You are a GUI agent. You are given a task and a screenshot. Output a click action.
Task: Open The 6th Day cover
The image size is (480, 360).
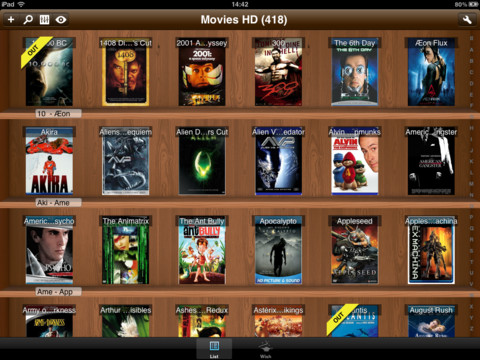(x=355, y=72)
